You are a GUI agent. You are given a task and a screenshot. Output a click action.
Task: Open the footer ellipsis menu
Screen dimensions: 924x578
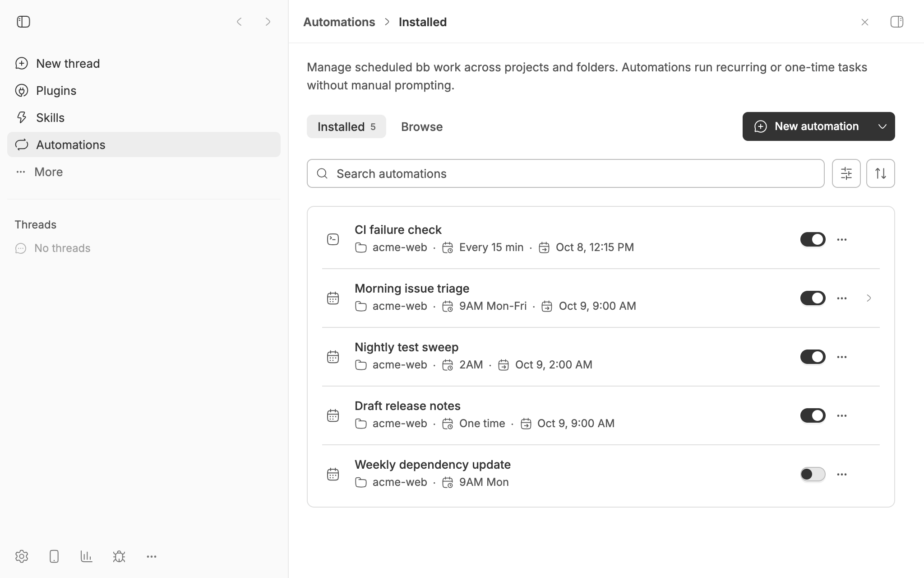coord(152,556)
